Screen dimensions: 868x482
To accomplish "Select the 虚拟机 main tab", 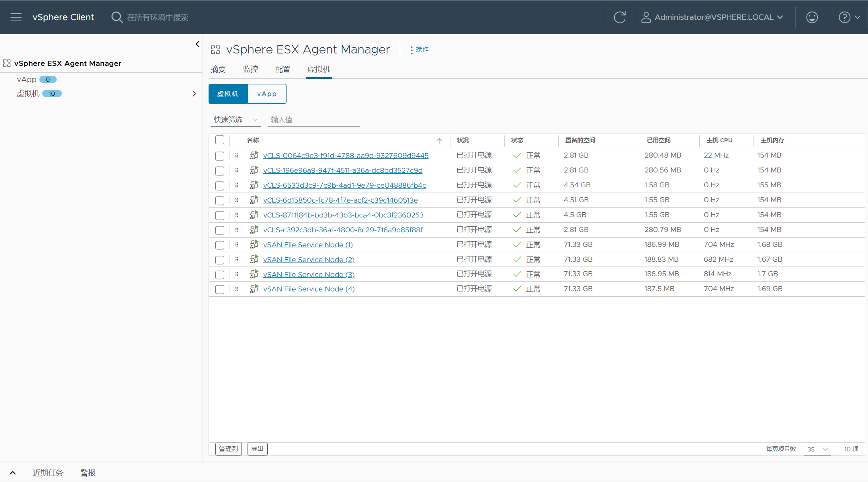I will coord(319,69).
